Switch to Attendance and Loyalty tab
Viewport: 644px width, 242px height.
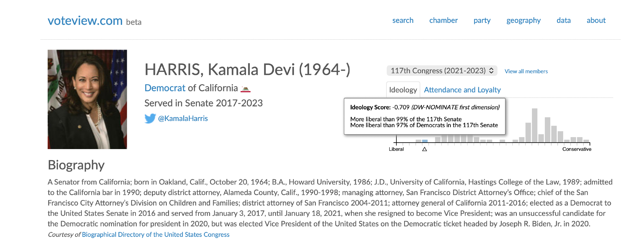point(462,90)
